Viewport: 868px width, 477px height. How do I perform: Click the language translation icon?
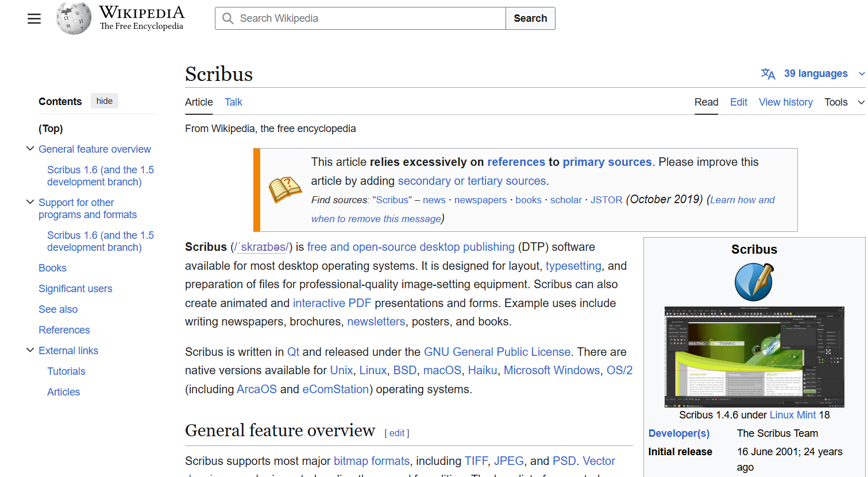coord(767,73)
